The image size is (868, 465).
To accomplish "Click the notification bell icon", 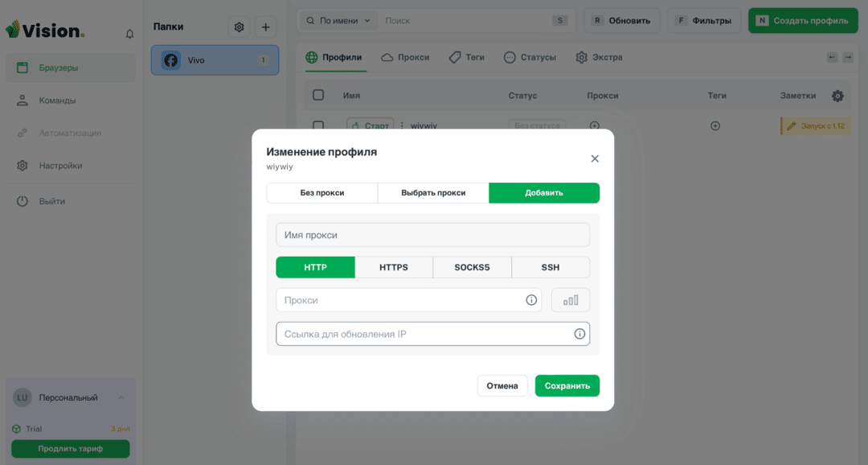I will [129, 34].
